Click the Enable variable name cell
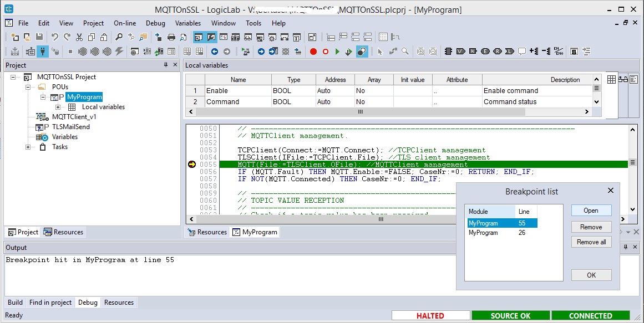This screenshot has width=644, height=323. 238,91
